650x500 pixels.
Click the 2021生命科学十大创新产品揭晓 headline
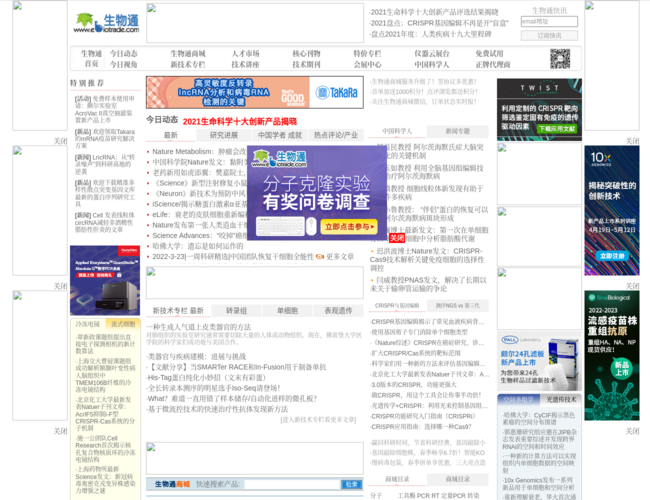(240, 121)
